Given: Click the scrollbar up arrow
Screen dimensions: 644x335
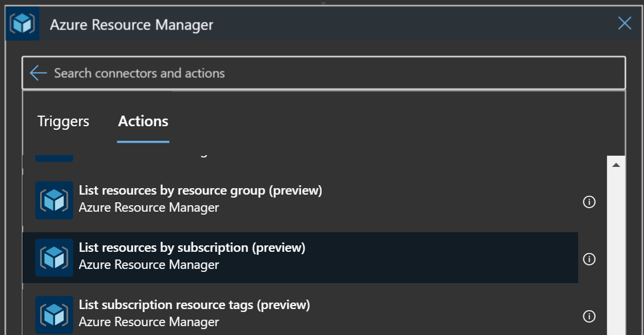Looking at the screenshot, I should (616, 165).
